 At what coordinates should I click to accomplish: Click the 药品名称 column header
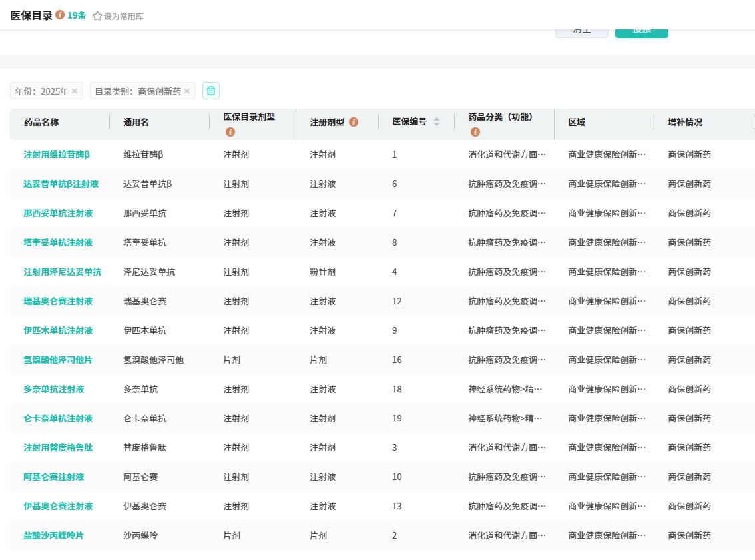pos(41,122)
